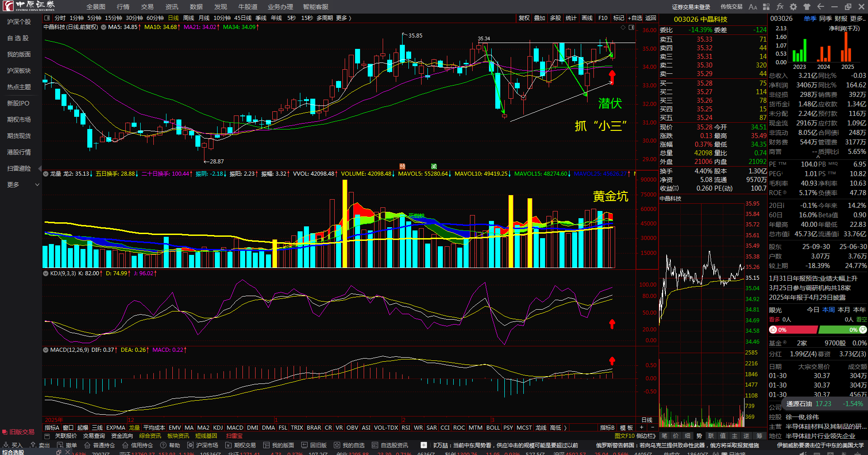Click the red 看多 sentiment bar
Viewport: 868px width, 455px height.
(793, 330)
